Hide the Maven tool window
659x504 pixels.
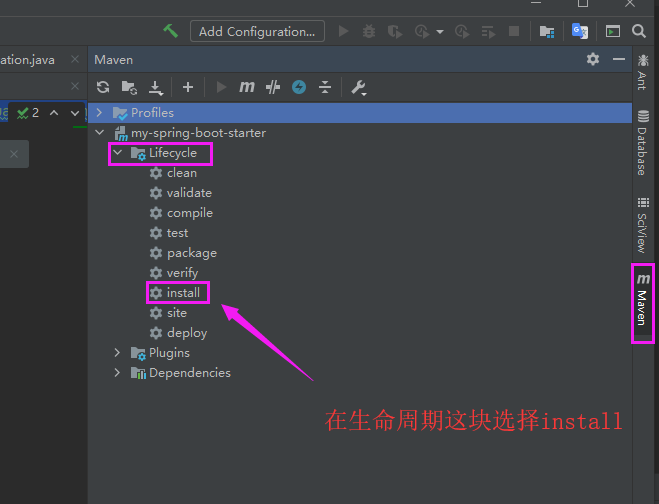(x=619, y=59)
